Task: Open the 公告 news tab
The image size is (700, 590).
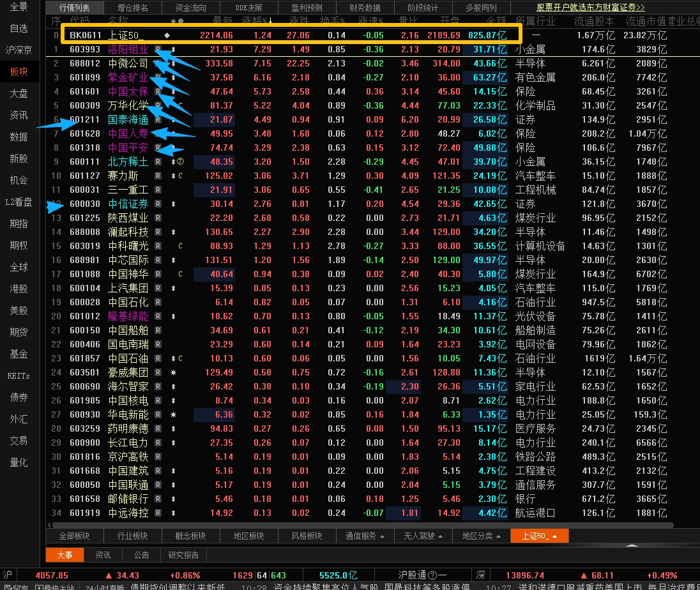Action: point(142,555)
